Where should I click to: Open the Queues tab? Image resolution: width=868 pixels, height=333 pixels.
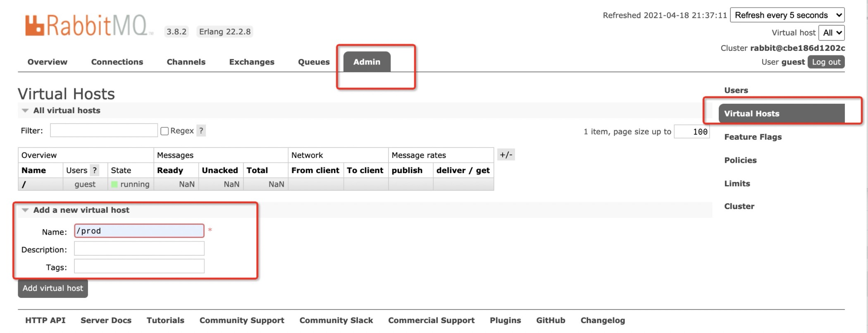[314, 62]
